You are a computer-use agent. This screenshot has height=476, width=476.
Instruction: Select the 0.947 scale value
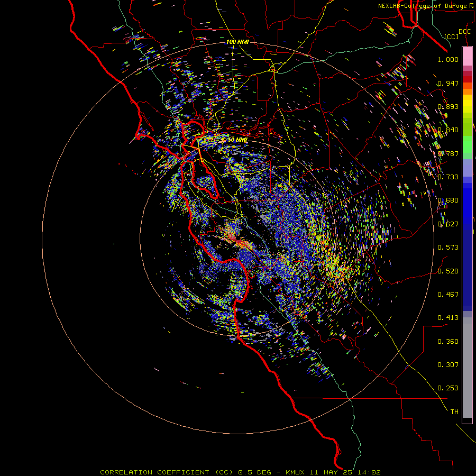click(448, 83)
